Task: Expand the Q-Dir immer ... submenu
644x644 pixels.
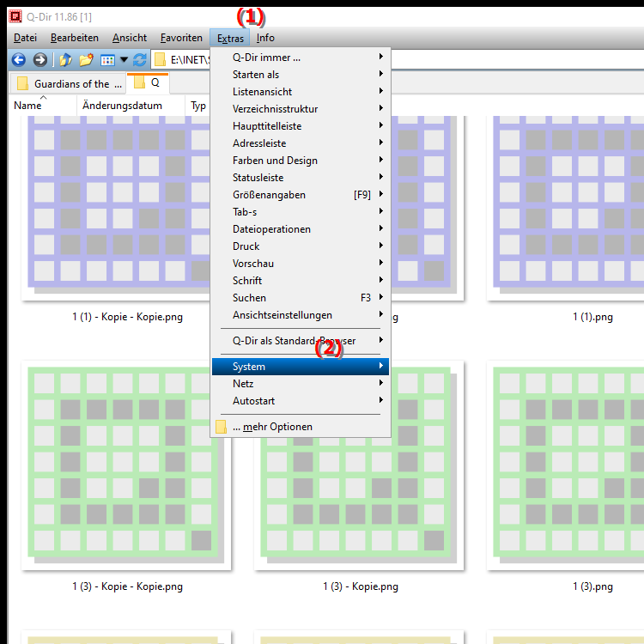Action: (301, 57)
